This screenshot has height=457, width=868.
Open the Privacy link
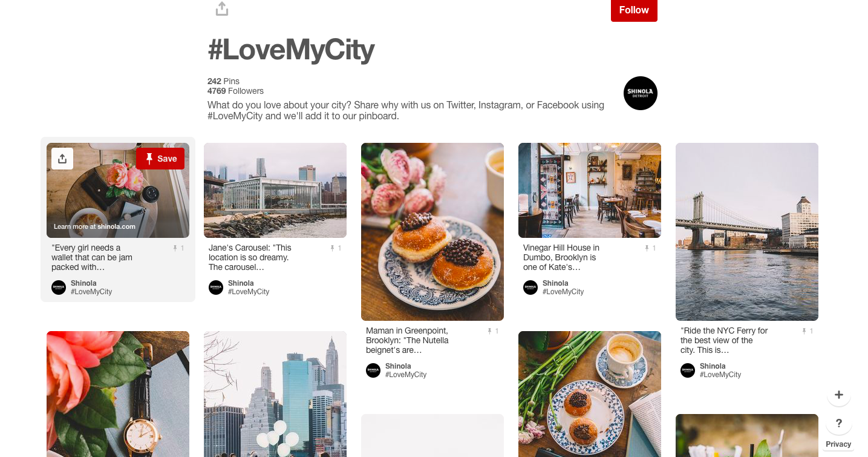[x=838, y=444]
